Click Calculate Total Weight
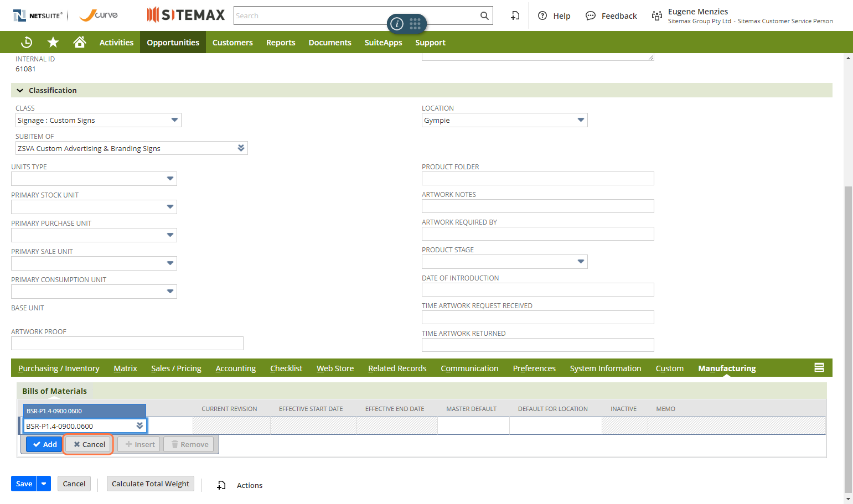The width and height of the screenshot is (853, 504). [151, 484]
